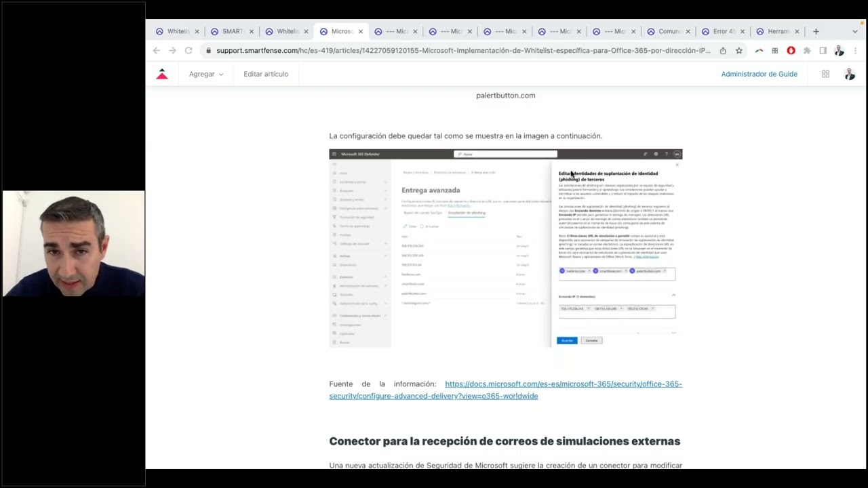Click the share page icon in address bar
The width and height of the screenshot is (868, 488).
(x=723, y=51)
